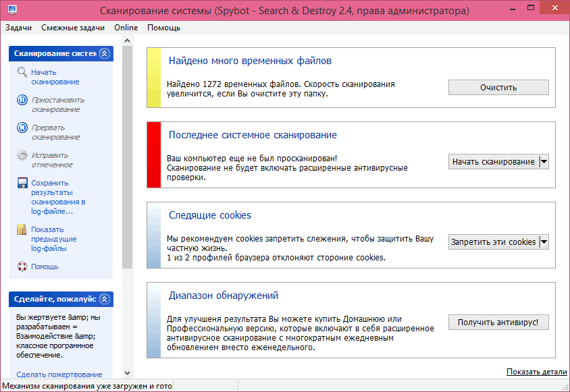Click the sidebar vertical scrollbar thumb
This screenshot has width=570, height=392.
point(127,157)
